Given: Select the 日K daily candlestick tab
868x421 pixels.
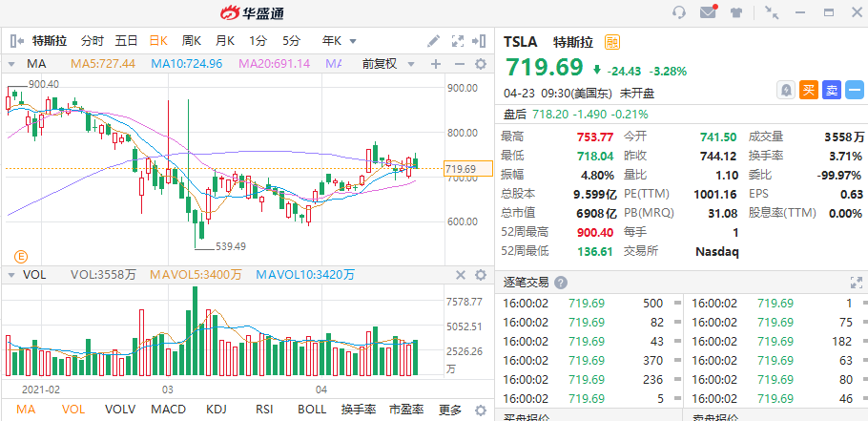Looking at the screenshot, I should [159, 40].
